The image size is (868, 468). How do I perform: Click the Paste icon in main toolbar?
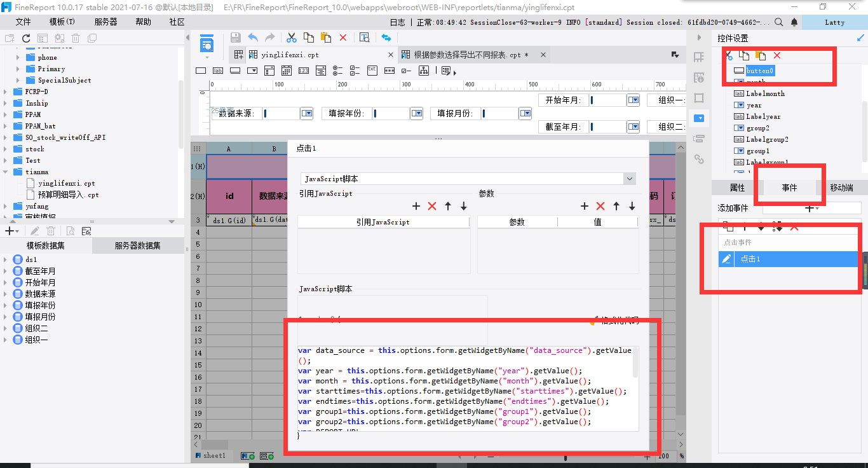point(326,38)
